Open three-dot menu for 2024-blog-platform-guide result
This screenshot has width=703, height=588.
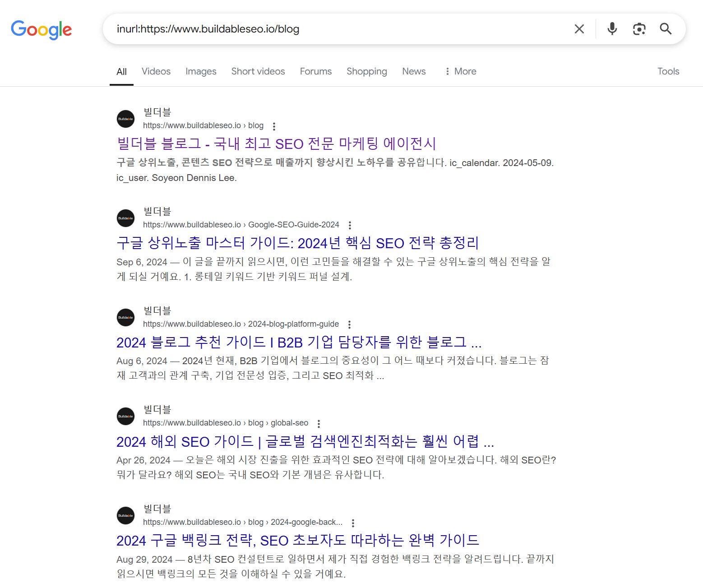coord(349,324)
